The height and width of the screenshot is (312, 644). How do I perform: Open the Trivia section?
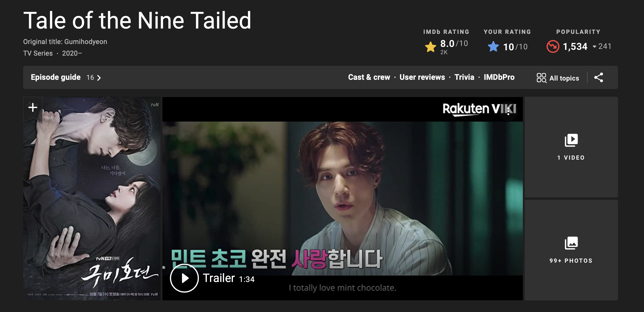(x=464, y=77)
